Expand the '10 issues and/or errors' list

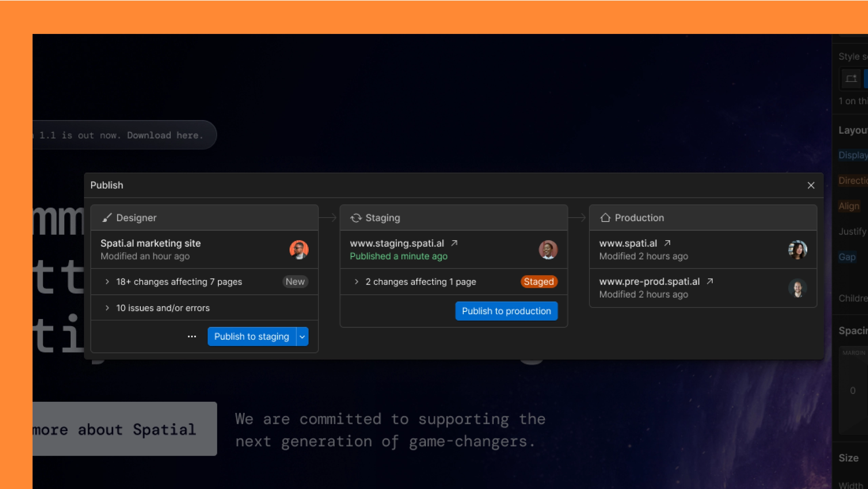point(108,307)
